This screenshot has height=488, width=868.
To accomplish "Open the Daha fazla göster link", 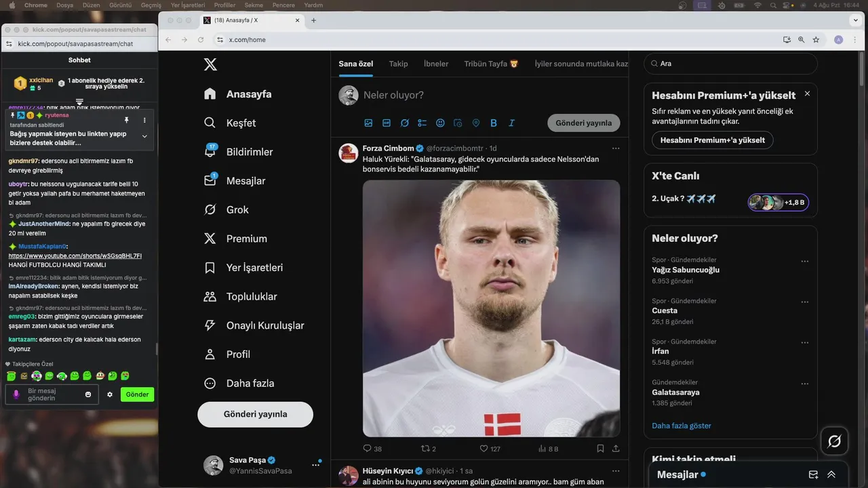I will click(682, 426).
